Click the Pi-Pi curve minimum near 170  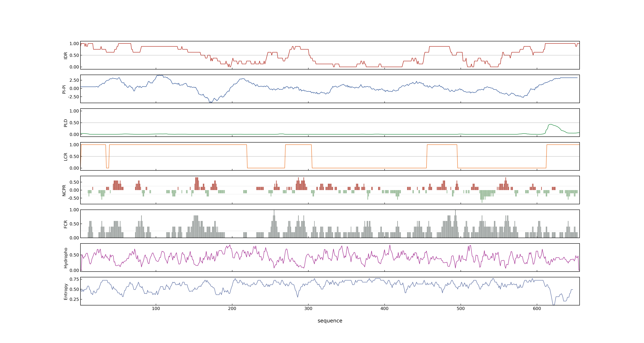pos(211,102)
